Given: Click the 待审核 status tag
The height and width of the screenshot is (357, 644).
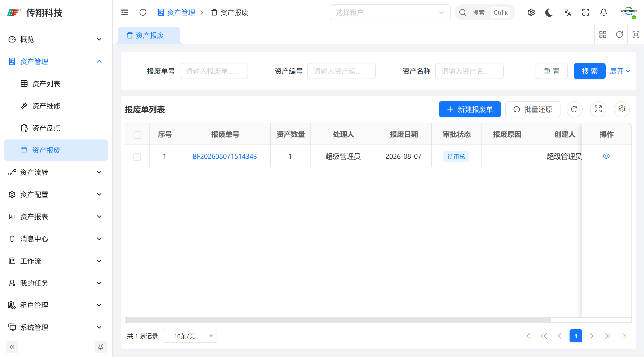Looking at the screenshot, I should 456,157.
